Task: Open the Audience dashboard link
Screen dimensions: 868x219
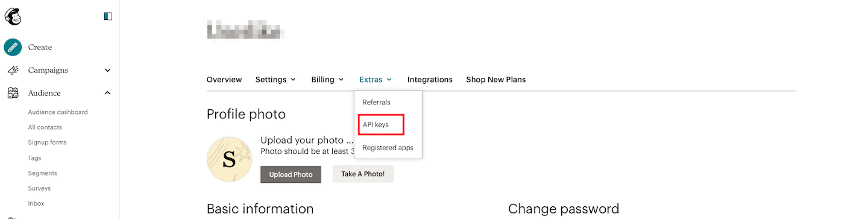Action: [58, 112]
